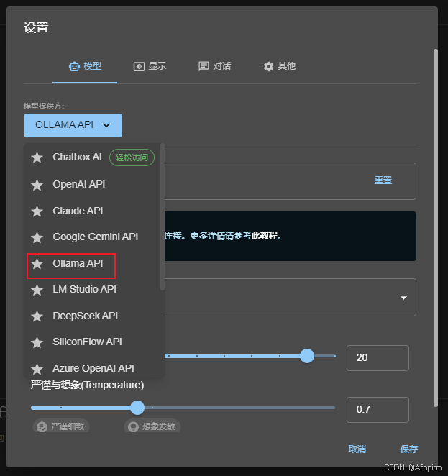Click the 重置 link
The image size is (448, 476).
pos(383,180)
